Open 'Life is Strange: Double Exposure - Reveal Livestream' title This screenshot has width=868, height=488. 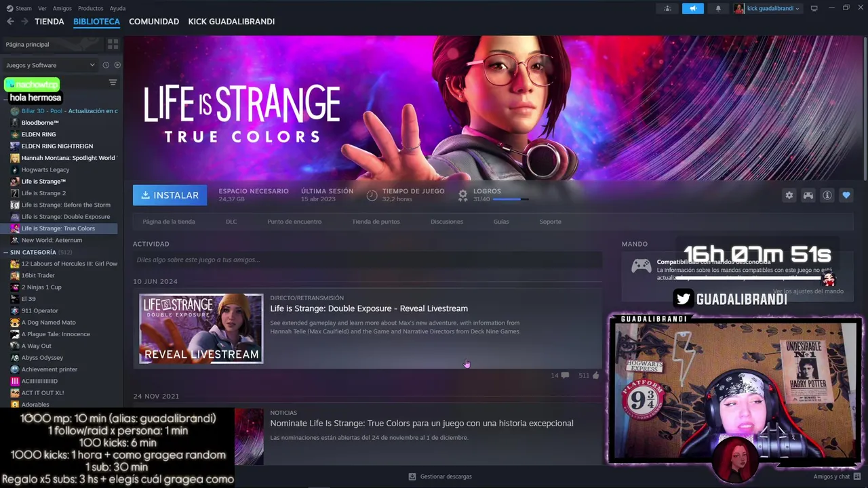tap(369, 308)
